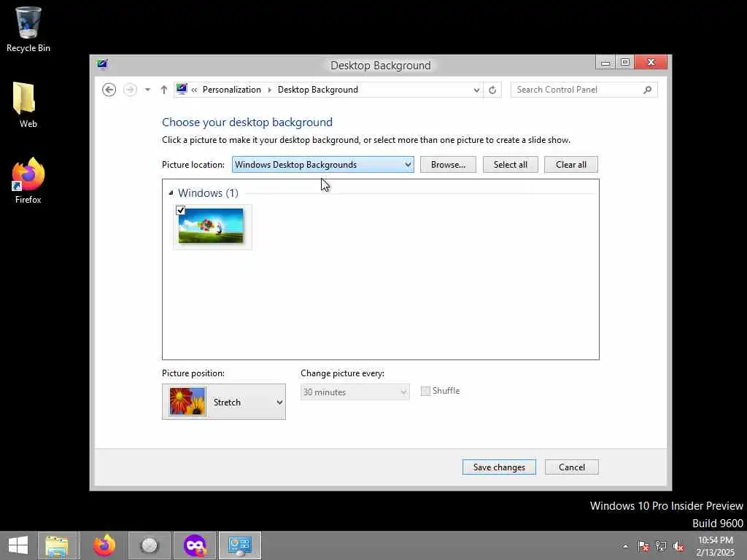Click the Control Panel icon in address bar
747x560 pixels.
pyautogui.click(x=182, y=89)
